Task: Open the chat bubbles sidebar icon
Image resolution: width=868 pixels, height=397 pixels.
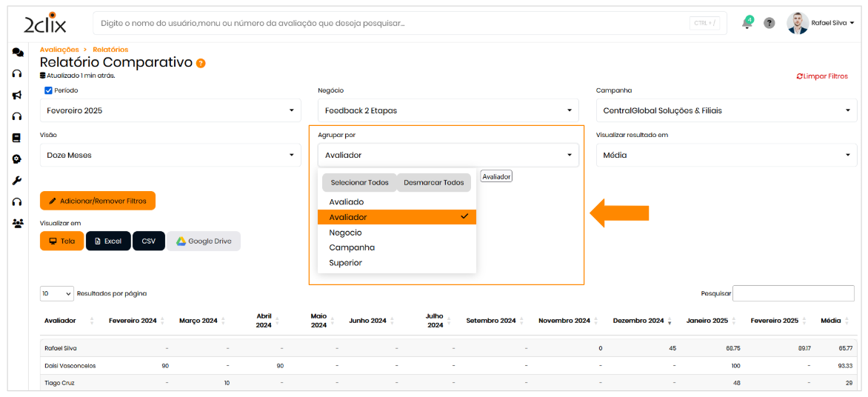Action: [17, 52]
